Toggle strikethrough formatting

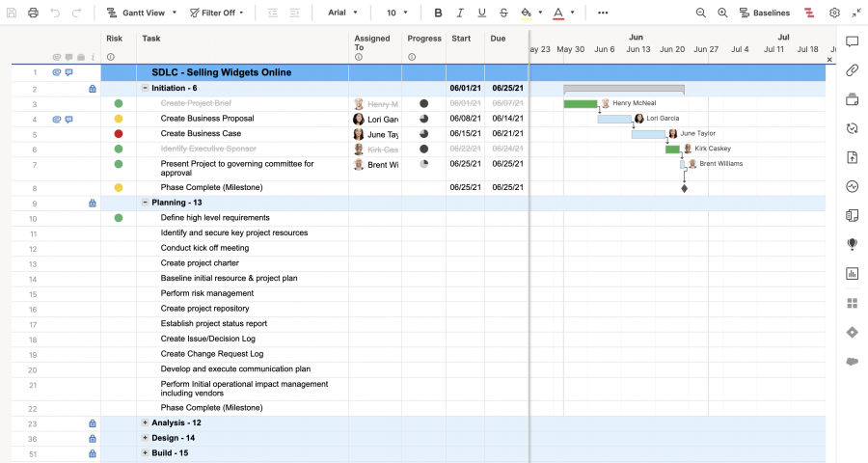[503, 13]
